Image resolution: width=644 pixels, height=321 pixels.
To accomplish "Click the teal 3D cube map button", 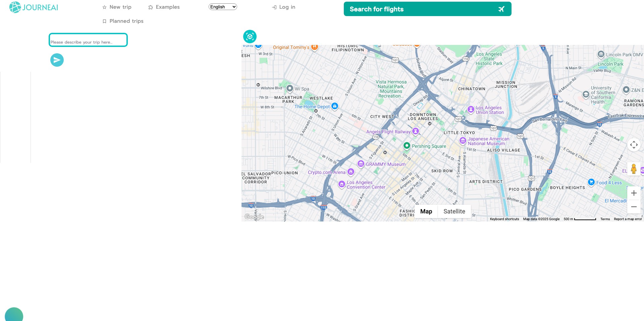I will 250,37.
